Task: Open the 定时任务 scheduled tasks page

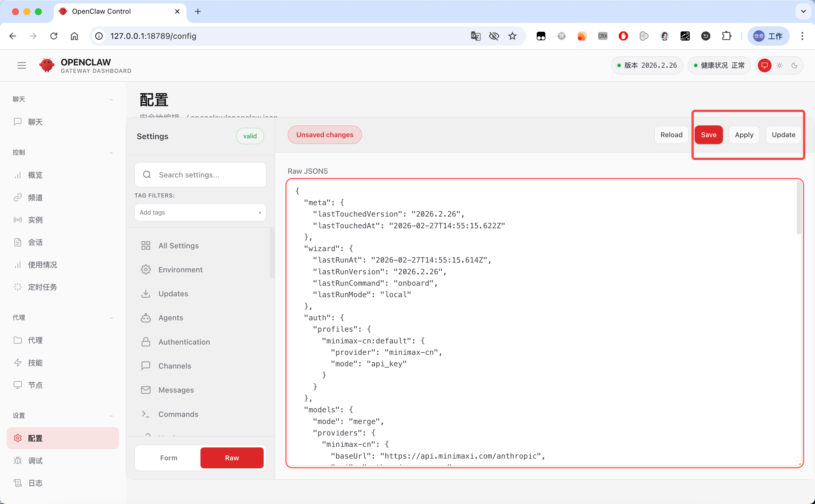Action: pyautogui.click(x=42, y=287)
